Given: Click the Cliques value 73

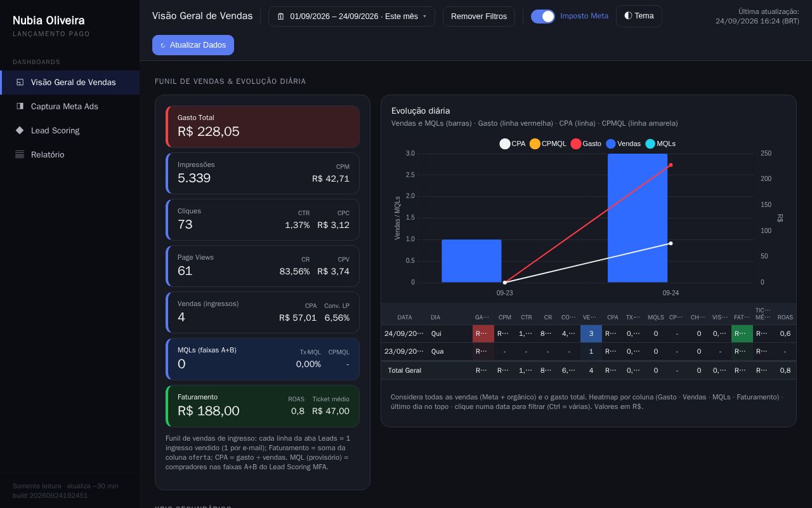Looking at the screenshot, I should 185,224.
